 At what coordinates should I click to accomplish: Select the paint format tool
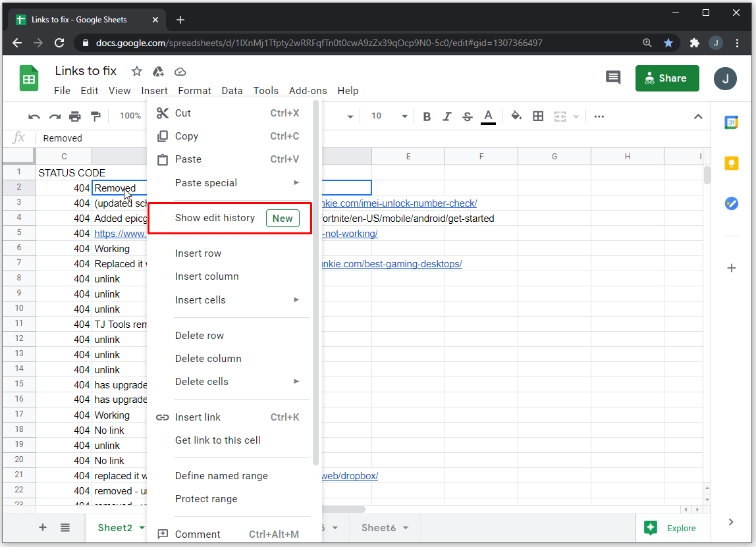pos(95,117)
